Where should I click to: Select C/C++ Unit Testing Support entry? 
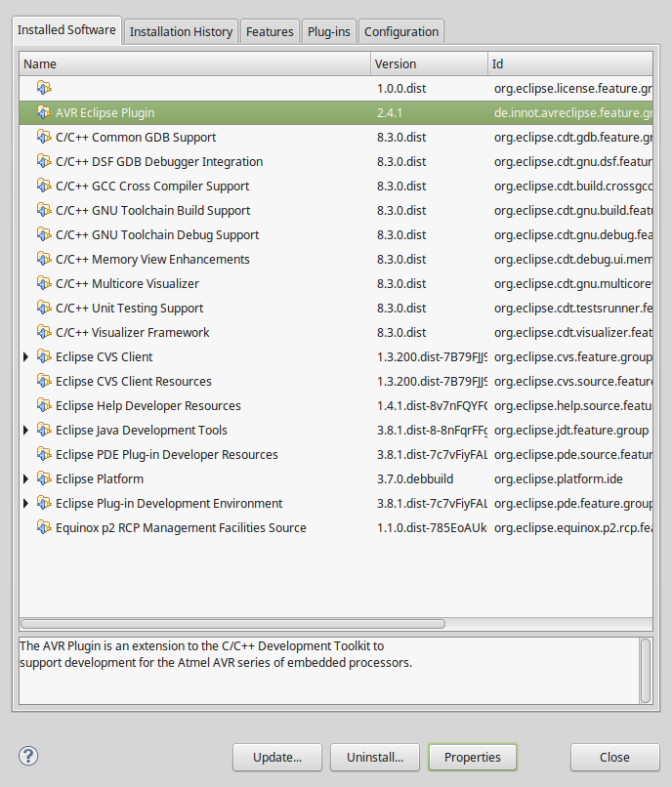point(336,309)
